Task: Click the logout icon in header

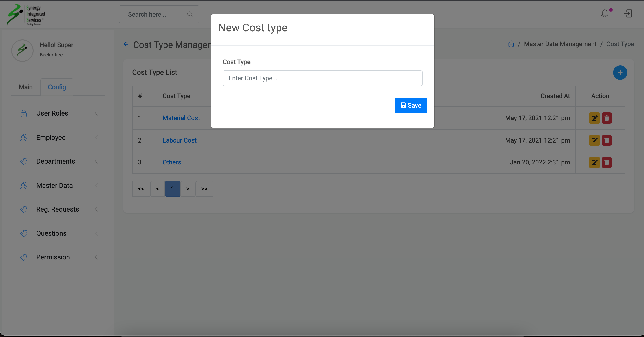Action: [628, 14]
